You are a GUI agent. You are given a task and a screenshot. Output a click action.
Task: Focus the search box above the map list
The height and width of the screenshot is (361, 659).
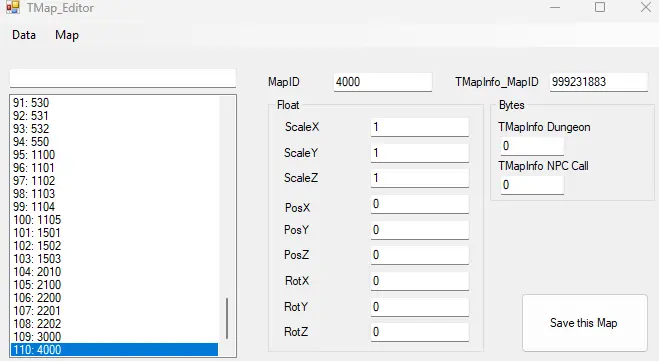(x=123, y=78)
